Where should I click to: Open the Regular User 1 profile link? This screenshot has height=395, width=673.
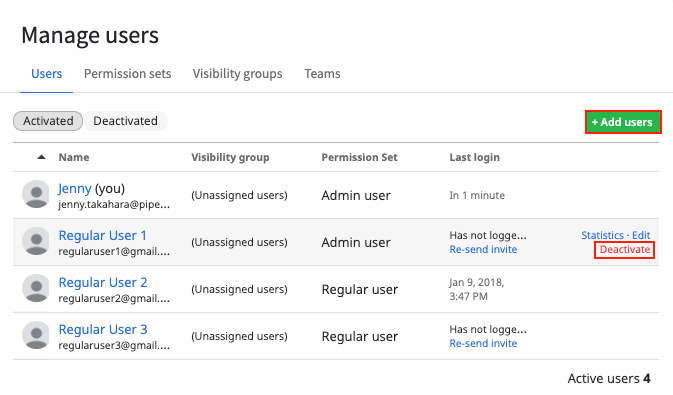coord(103,235)
